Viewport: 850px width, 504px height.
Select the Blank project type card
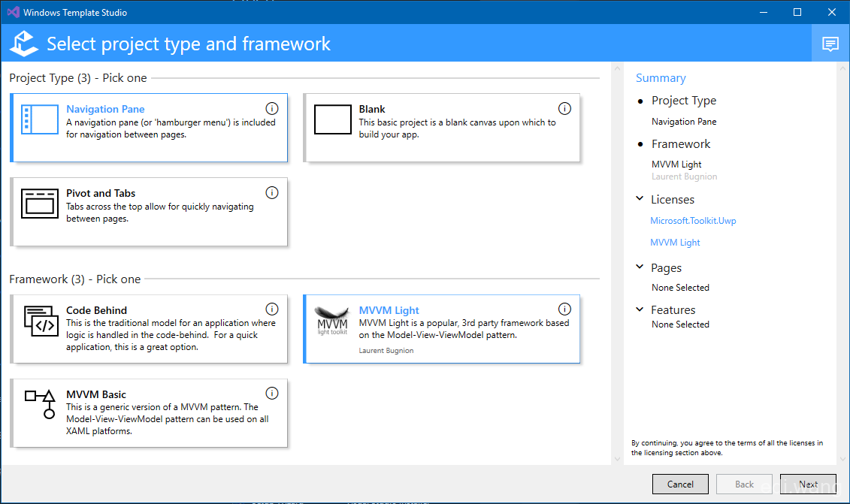[441, 128]
